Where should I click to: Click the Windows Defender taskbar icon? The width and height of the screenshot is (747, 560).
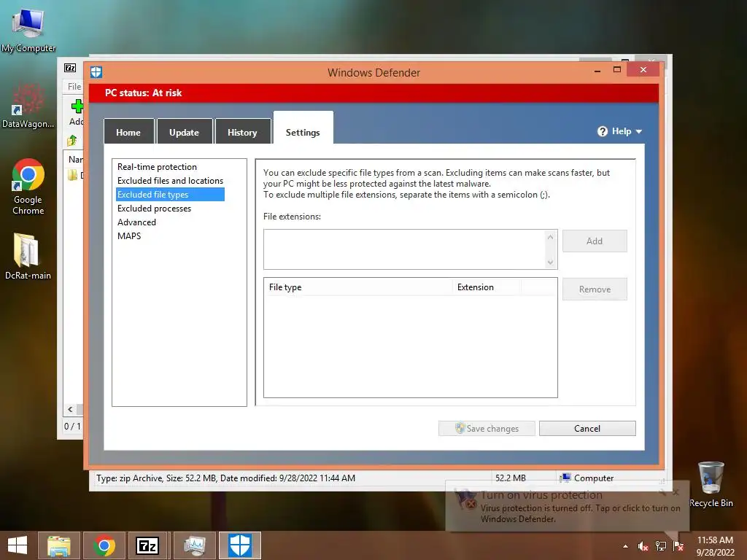239,545
